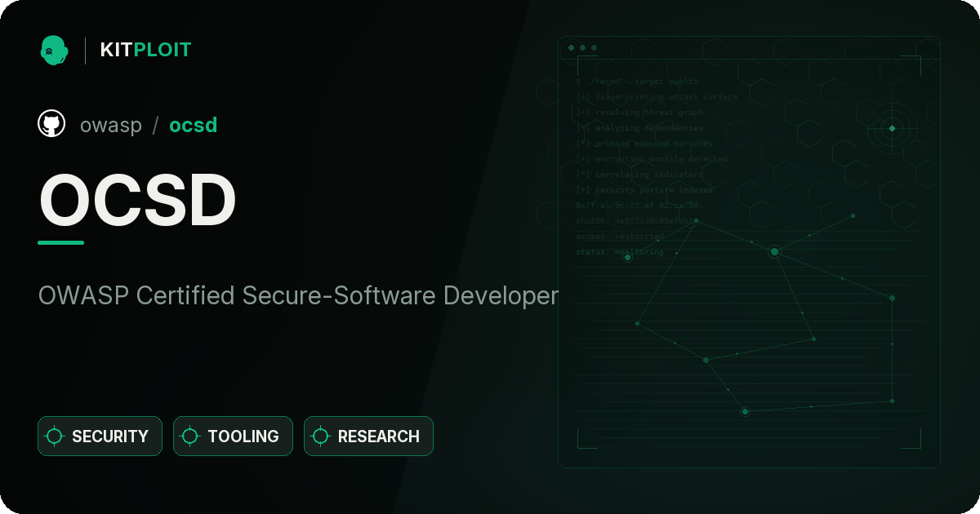980x514 pixels.
Task: Select the 'resolving threat graph' terminal line
Action: tap(639, 113)
